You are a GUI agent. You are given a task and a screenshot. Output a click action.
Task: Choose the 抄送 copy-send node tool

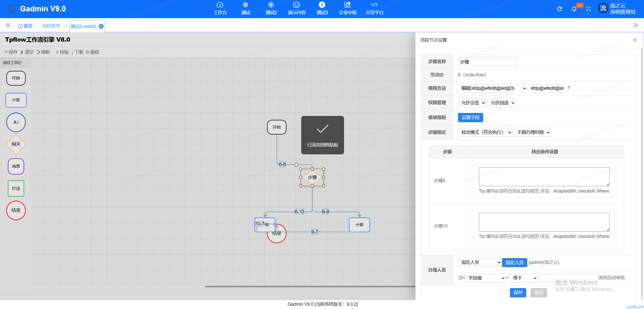pos(16,188)
